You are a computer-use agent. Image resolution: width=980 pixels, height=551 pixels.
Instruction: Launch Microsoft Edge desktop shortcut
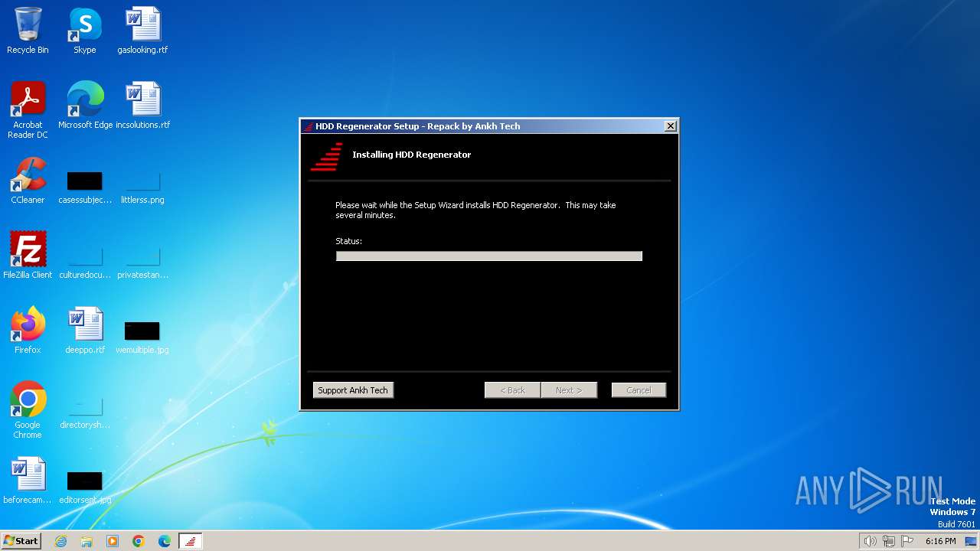coord(85,106)
